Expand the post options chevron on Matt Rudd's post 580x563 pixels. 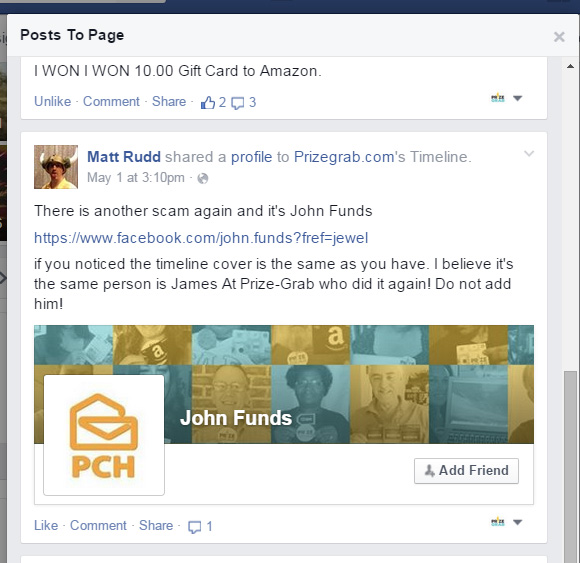click(529, 154)
